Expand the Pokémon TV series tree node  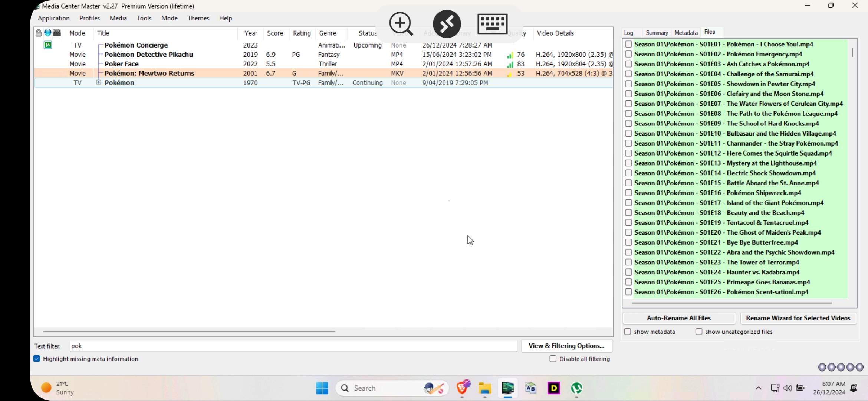pos(99,82)
